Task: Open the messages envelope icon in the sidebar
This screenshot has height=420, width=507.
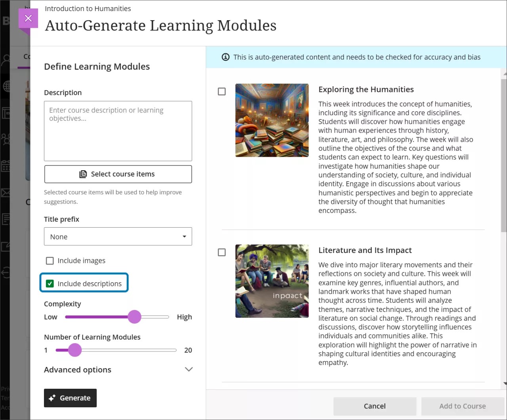Action: [6, 193]
